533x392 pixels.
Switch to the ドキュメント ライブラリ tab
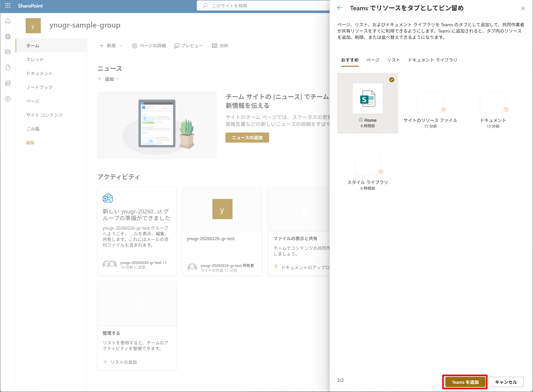[432, 60]
